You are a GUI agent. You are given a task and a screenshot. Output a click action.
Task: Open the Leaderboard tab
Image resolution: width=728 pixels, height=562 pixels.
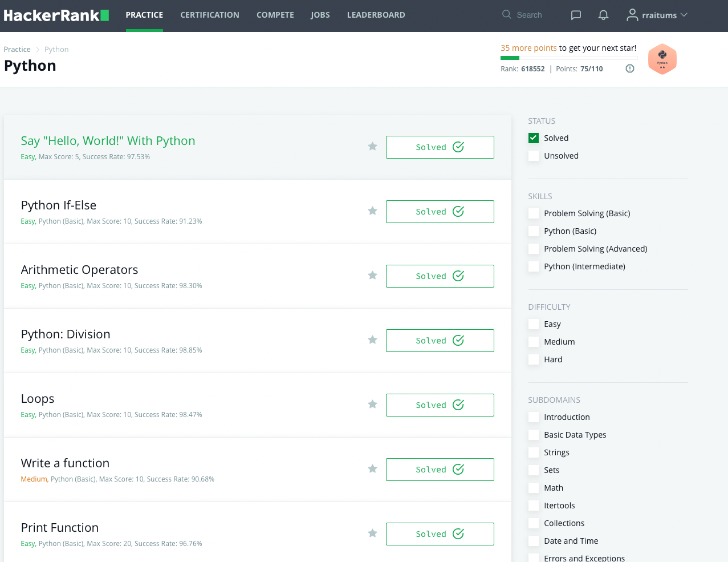click(376, 15)
